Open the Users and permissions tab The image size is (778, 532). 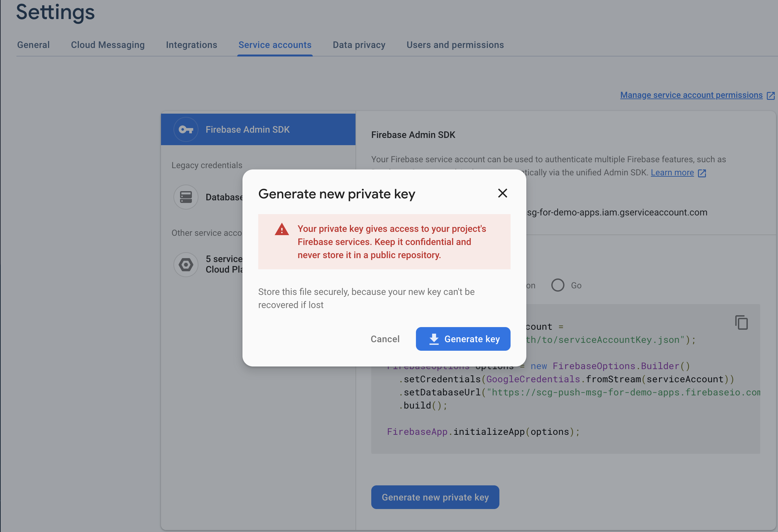(455, 45)
